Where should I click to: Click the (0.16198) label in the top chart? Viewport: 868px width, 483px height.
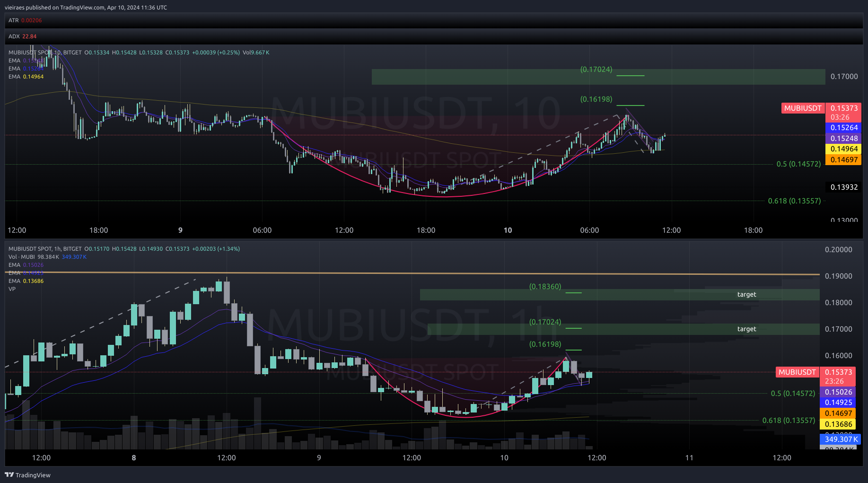point(596,99)
